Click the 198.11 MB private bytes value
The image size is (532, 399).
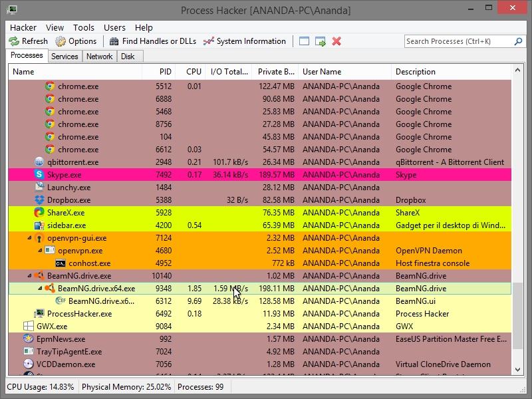click(x=276, y=289)
